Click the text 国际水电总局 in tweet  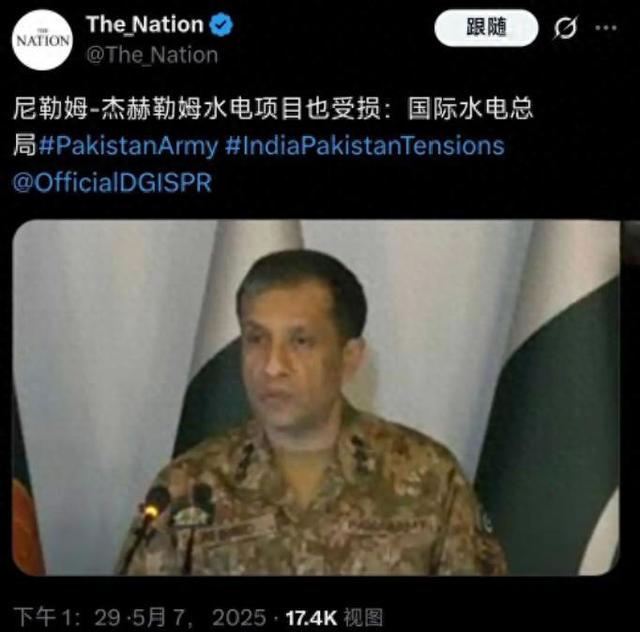tap(471, 109)
